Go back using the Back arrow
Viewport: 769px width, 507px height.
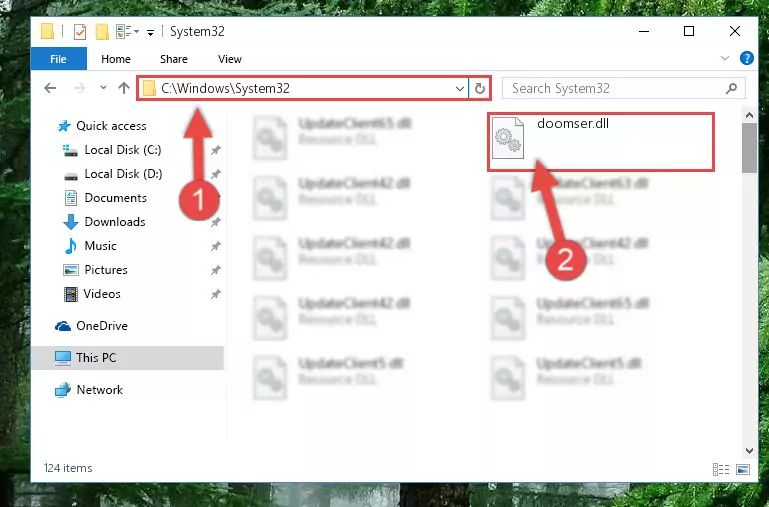[50, 88]
